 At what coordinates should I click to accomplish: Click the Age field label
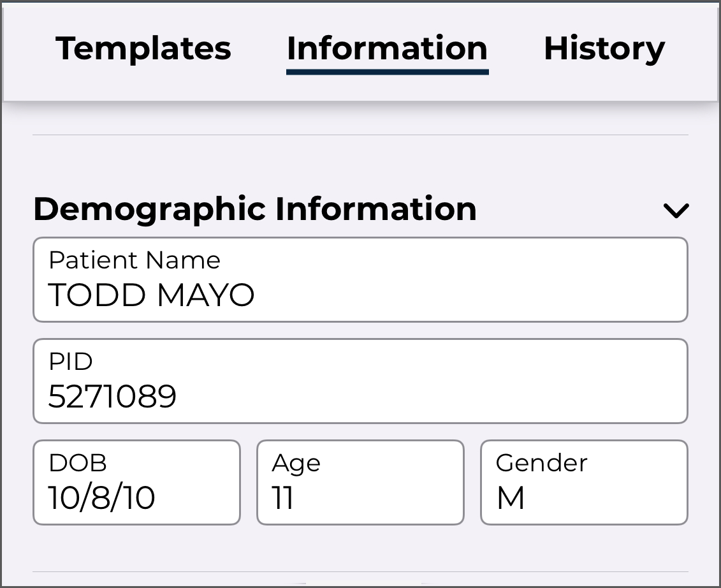click(x=296, y=463)
